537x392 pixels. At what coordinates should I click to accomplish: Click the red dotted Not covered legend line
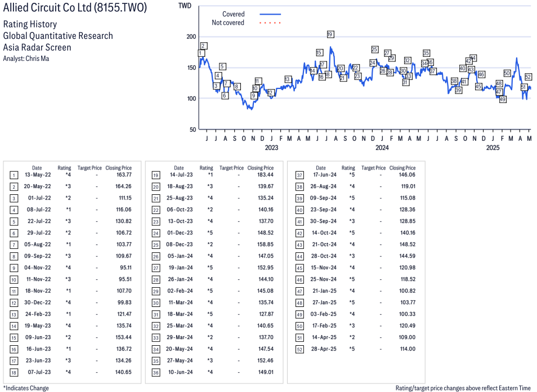270,23
